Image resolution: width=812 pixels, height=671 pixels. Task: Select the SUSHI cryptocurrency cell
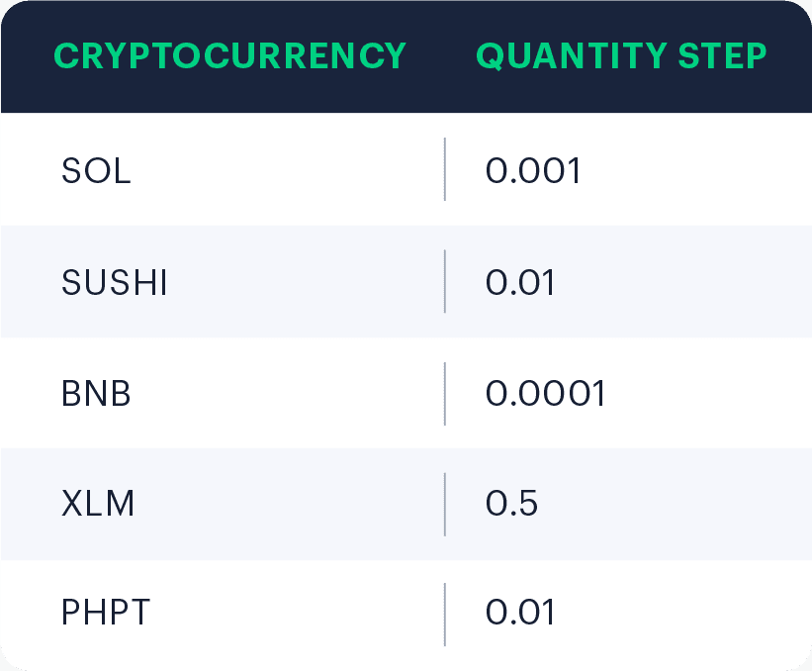115,282
